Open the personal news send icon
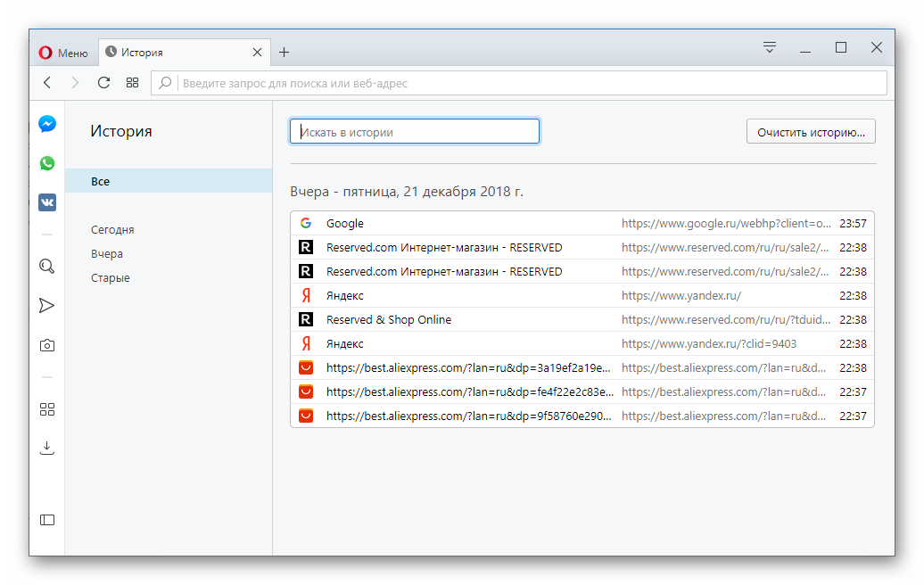The height and width of the screenshot is (585, 924). tap(47, 306)
